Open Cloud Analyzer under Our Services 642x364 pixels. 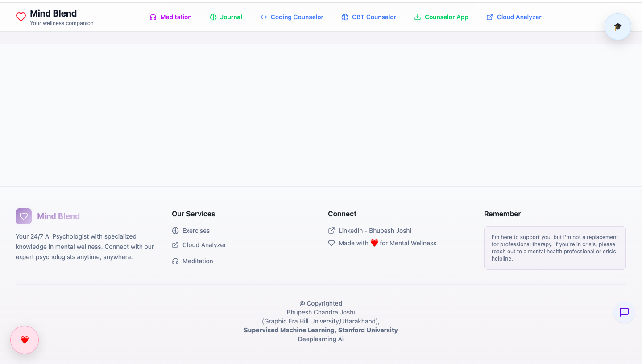click(x=199, y=245)
